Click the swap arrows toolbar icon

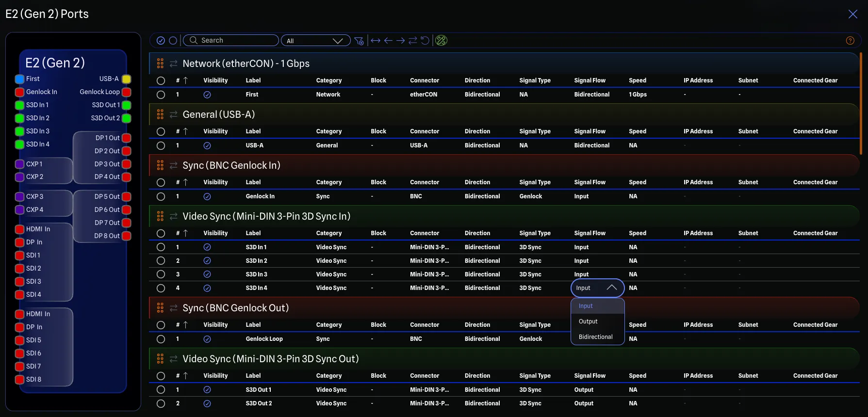[413, 40]
